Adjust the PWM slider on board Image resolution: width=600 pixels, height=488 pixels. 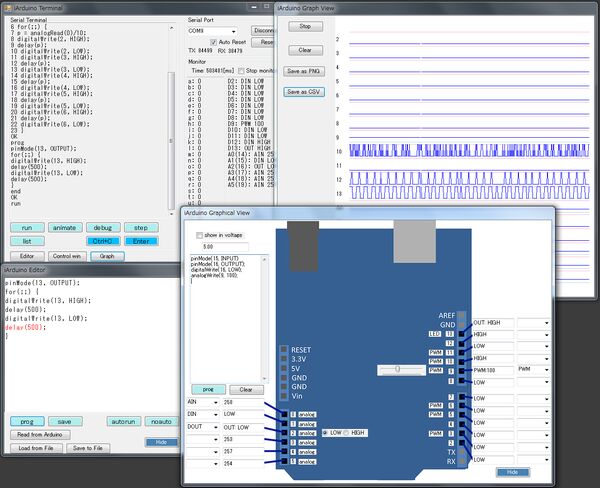coord(400,369)
